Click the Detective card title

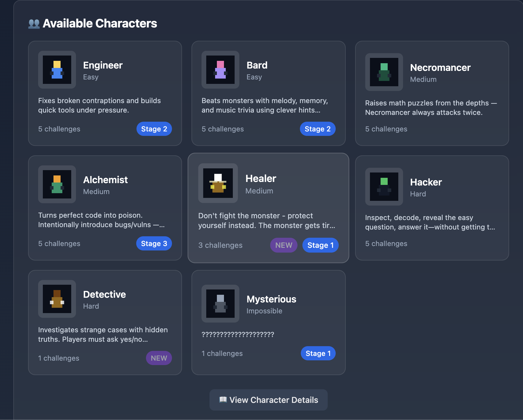tap(105, 294)
